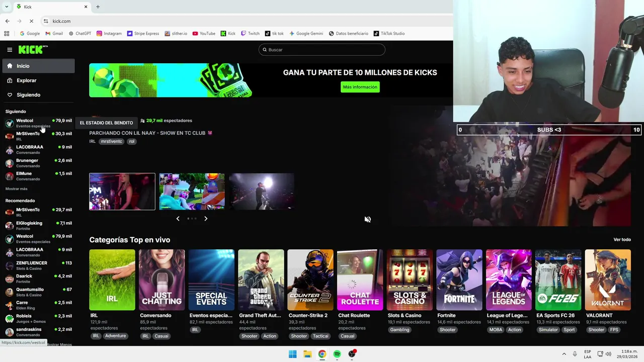
Task: Open the VALORANT category card
Action: pos(608,280)
